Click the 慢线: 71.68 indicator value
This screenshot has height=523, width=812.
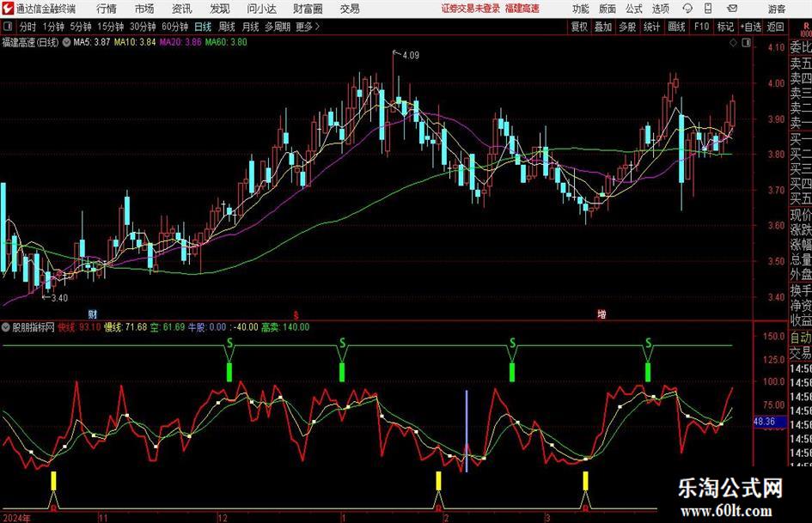click(x=125, y=327)
